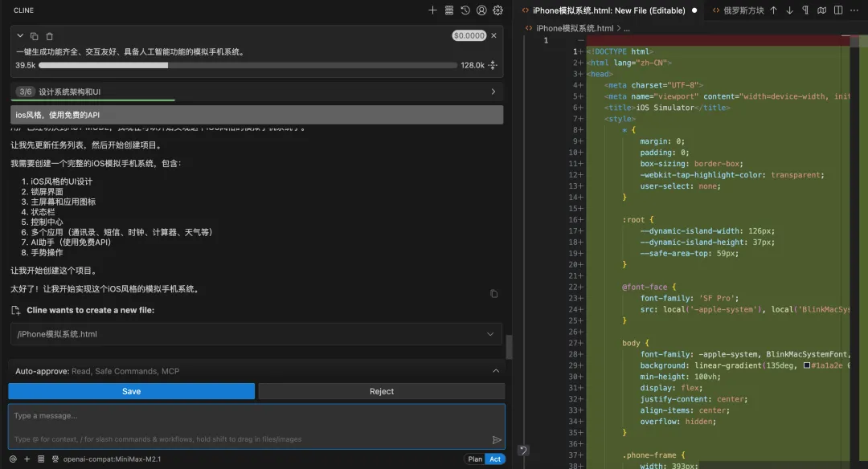Click the Cline chat scrollbar
868x469 pixels.
[x=509, y=347]
